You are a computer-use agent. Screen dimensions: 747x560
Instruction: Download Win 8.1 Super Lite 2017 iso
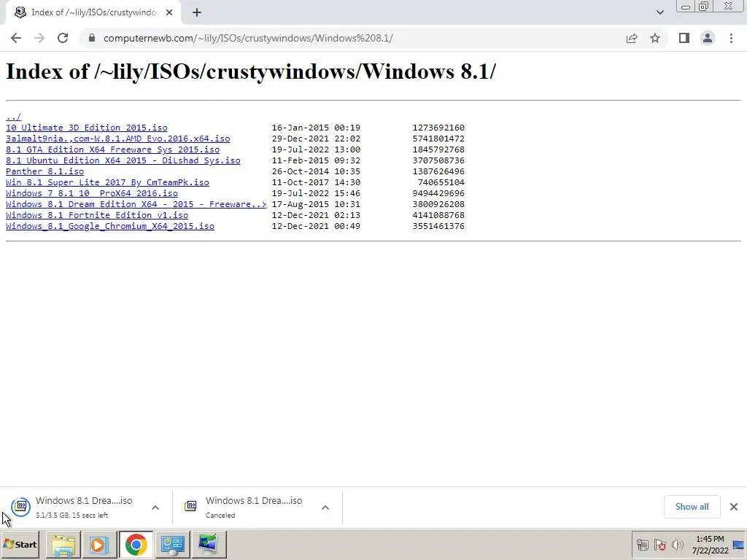click(x=107, y=182)
